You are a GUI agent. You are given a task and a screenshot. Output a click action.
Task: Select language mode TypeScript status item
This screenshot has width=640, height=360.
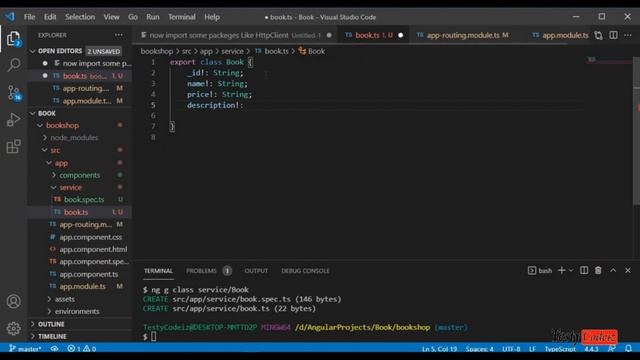(560, 349)
